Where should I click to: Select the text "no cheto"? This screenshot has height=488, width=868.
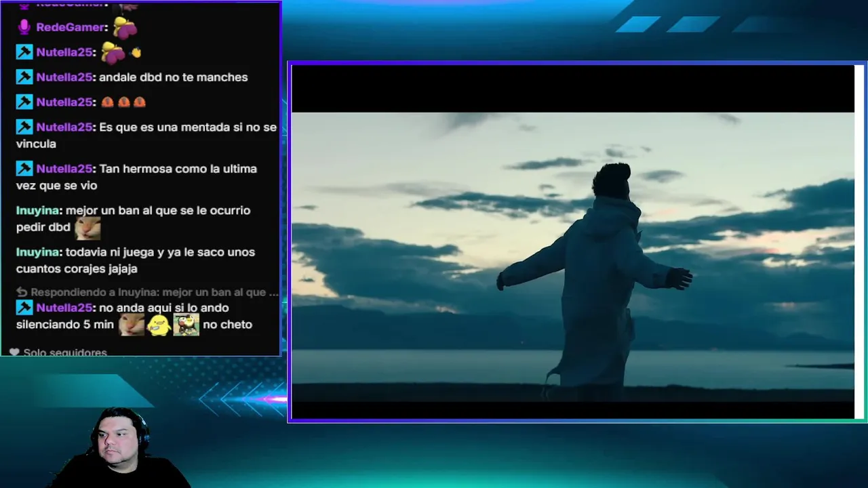(227, 325)
